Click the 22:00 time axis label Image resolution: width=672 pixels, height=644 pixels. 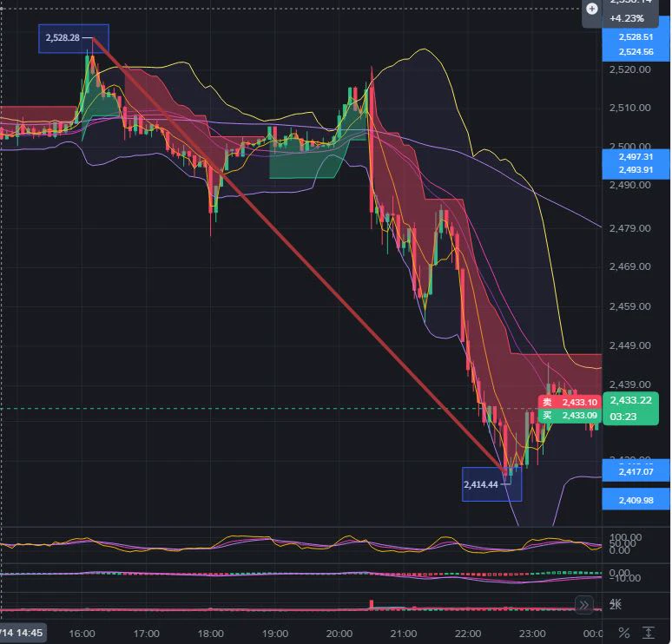[x=468, y=634]
